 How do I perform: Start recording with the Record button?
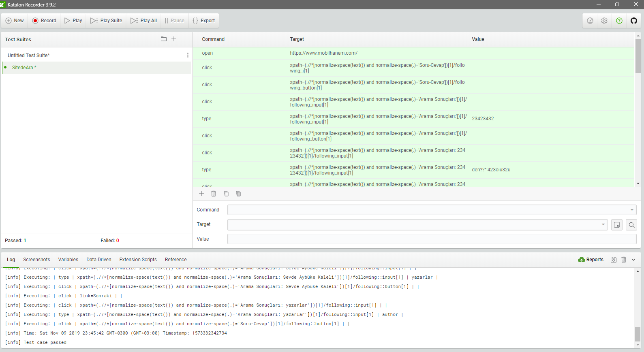[x=45, y=21]
